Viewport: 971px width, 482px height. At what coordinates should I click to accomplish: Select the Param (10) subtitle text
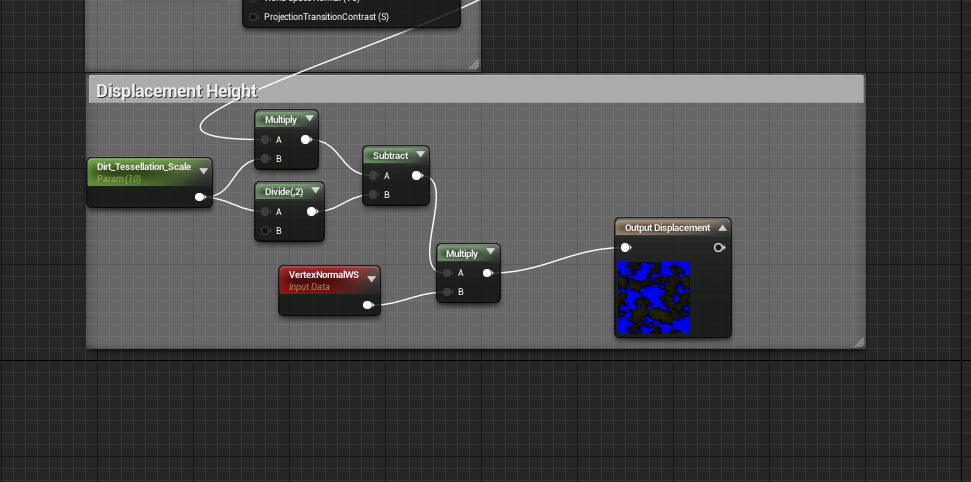[119, 179]
